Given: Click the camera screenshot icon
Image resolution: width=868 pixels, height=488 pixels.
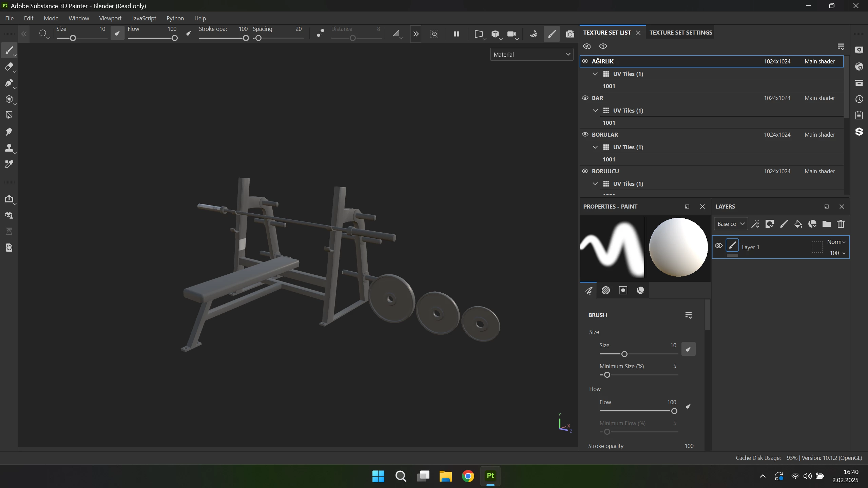Looking at the screenshot, I should click(x=570, y=34).
